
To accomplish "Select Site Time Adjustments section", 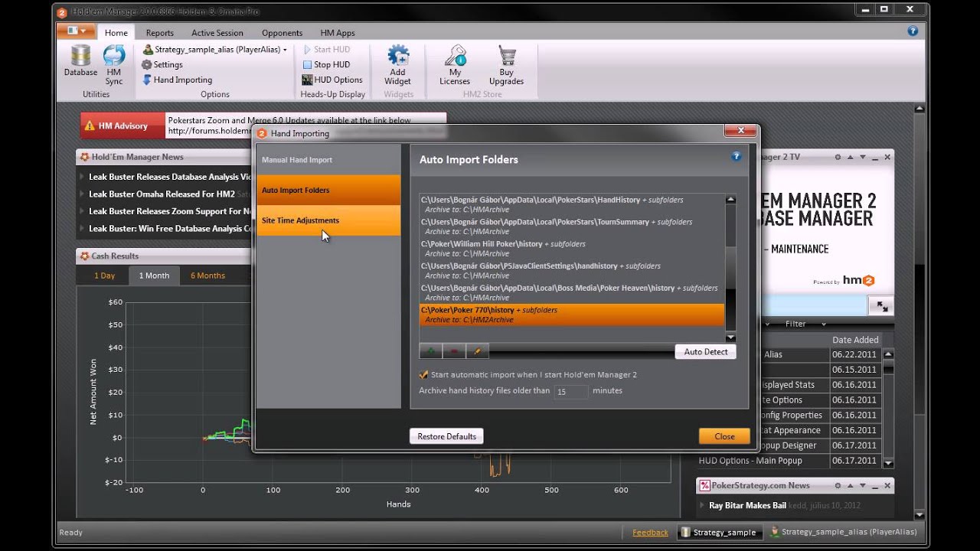I will coord(328,220).
